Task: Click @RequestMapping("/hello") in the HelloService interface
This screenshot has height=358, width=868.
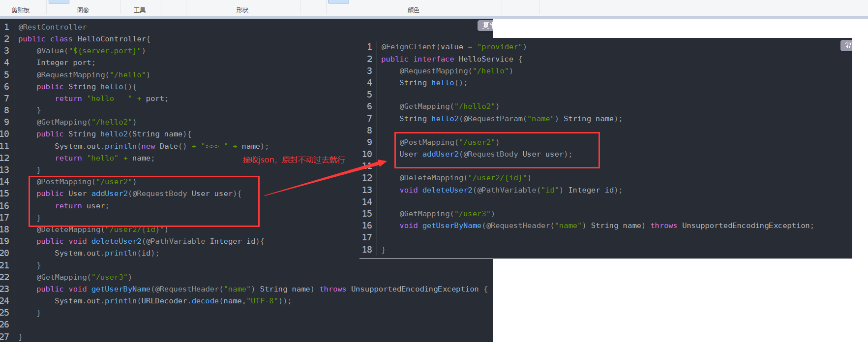Action: (x=456, y=71)
